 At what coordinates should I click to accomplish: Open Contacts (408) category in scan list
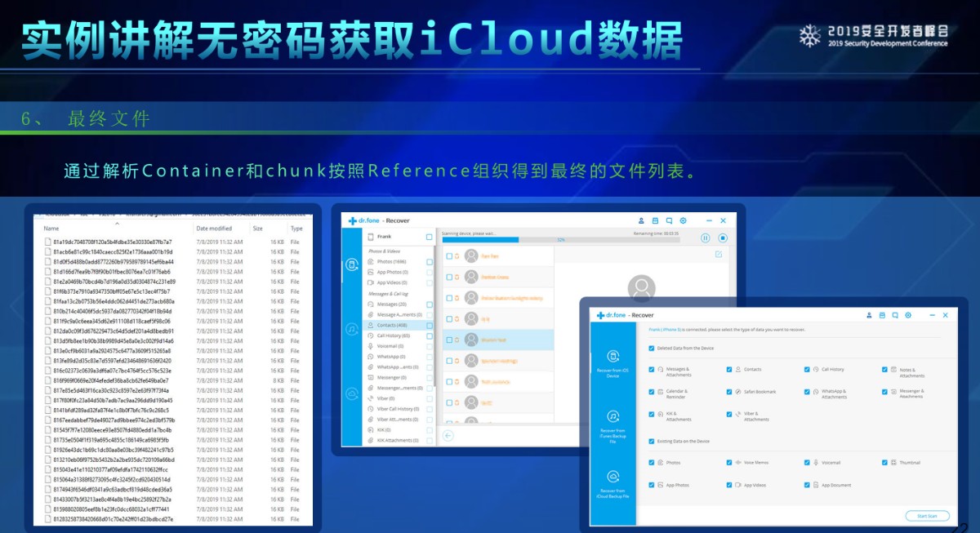click(x=399, y=325)
